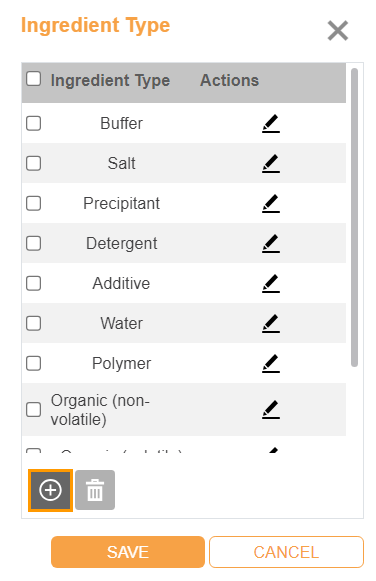Edit the Detergent row
The width and height of the screenshot is (376, 581).
click(x=271, y=243)
